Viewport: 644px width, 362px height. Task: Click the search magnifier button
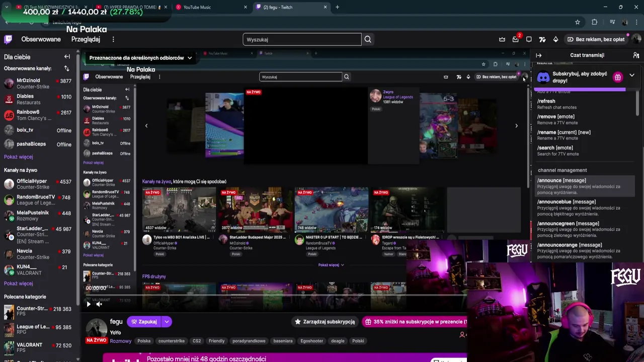[368, 39]
